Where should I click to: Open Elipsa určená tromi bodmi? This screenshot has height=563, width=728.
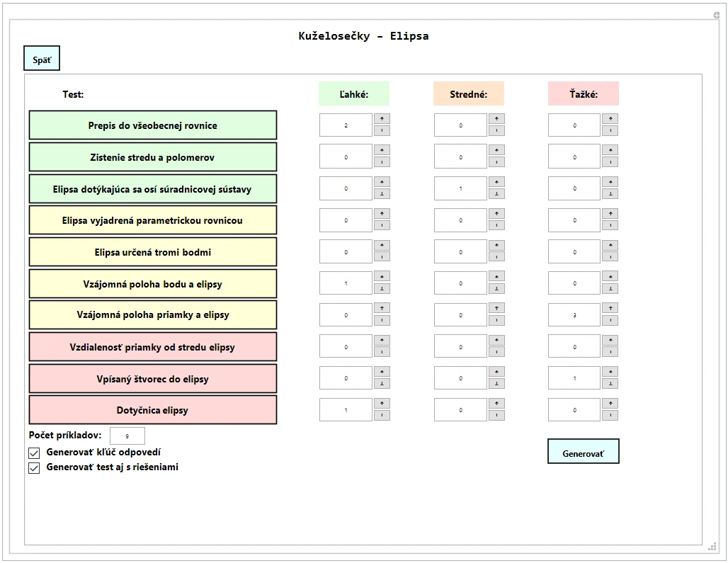pyautogui.click(x=153, y=252)
